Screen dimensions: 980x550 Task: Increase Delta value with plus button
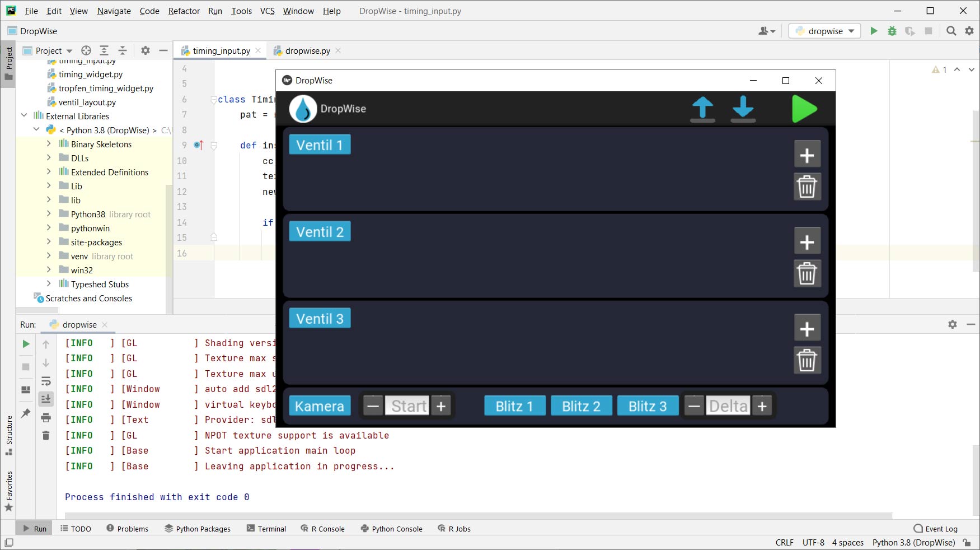(762, 406)
